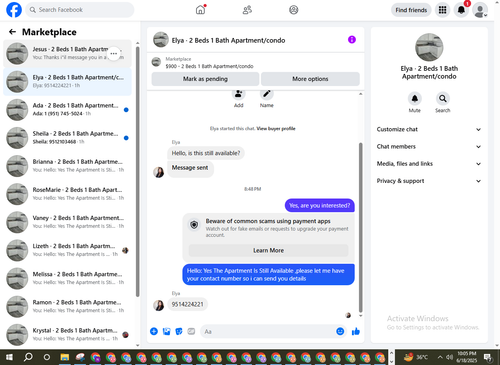Click the Search Facebook field
This screenshot has width=500, height=365.
[80, 10]
